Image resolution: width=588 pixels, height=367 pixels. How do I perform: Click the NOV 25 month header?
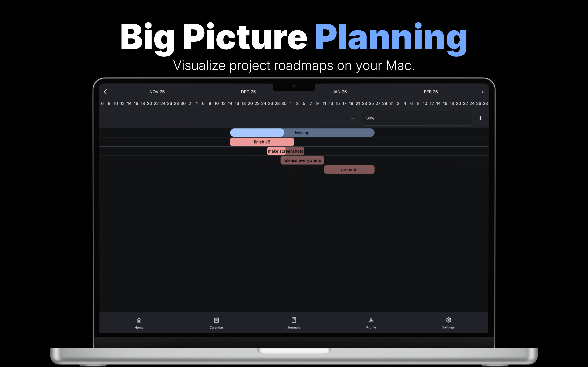point(157,92)
